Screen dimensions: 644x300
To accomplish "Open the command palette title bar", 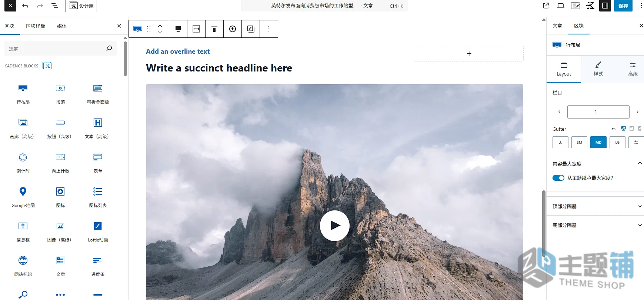I will click(324, 6).
